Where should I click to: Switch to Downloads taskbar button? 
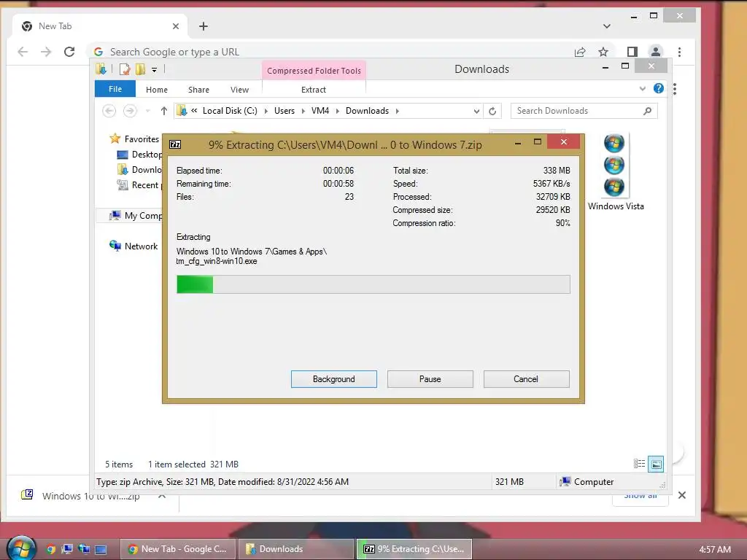tap(296, 549)
